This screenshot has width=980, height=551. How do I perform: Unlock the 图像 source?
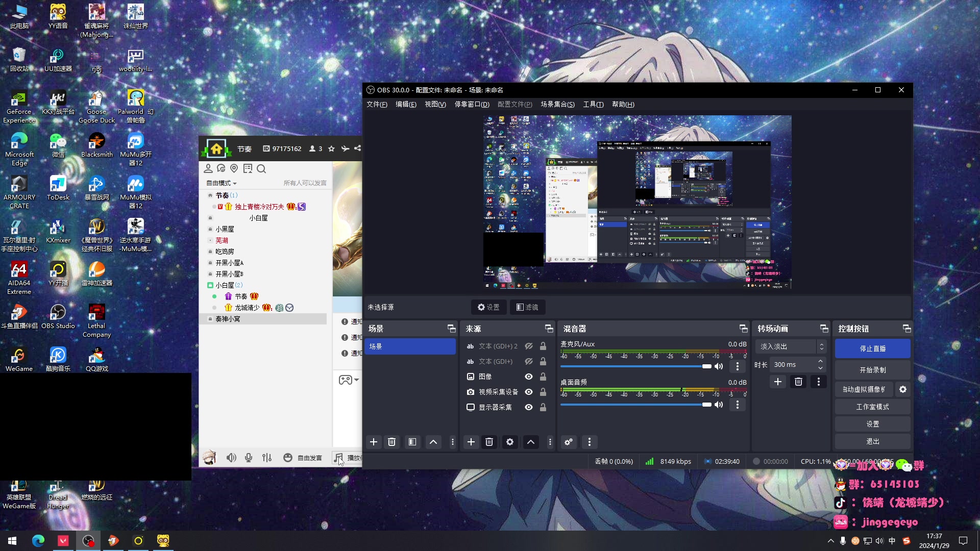click(543, 377)
